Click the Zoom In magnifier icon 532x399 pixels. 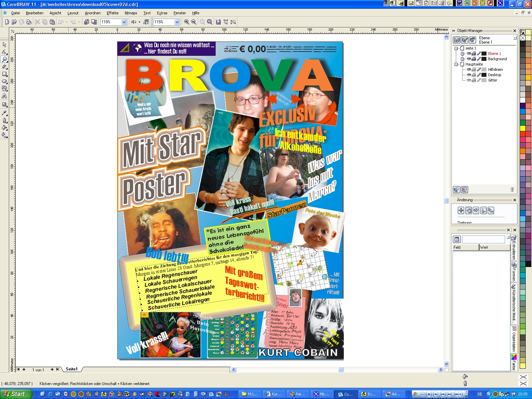187,22
